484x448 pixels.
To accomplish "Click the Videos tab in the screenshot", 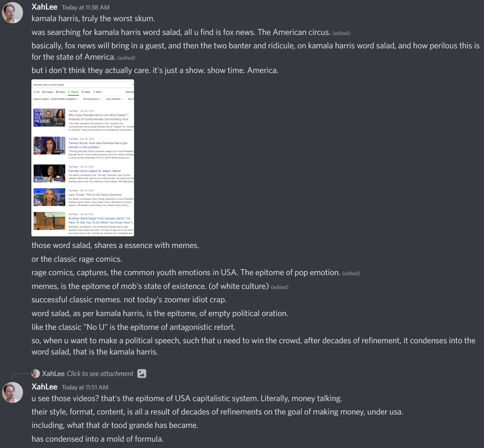I will pos(73,92).
